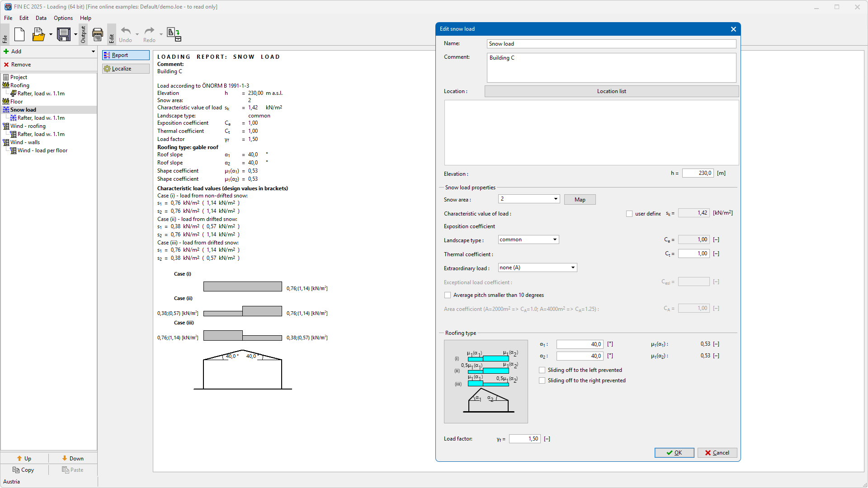Open the Data menu
Viewport: 868px width, 488px height.
click(41, 18)
